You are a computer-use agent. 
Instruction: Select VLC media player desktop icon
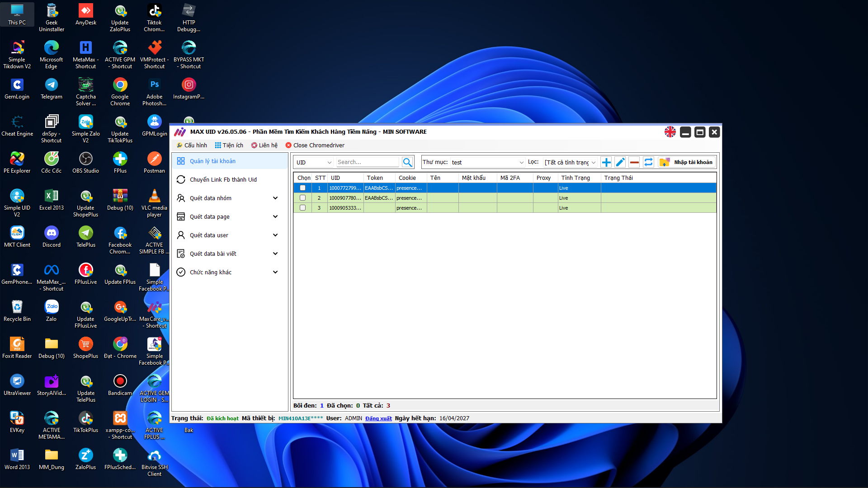tap(155, 203)
